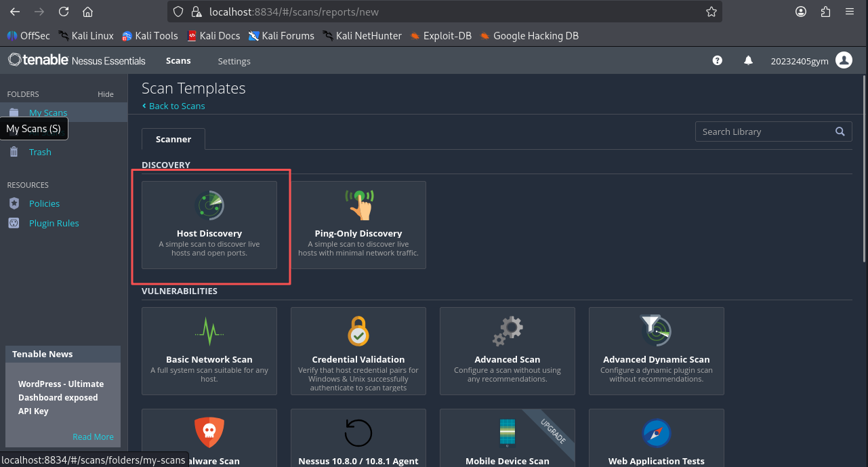Click the Advanced Dynamic Scan funnel icon

(x=657, y=331)
